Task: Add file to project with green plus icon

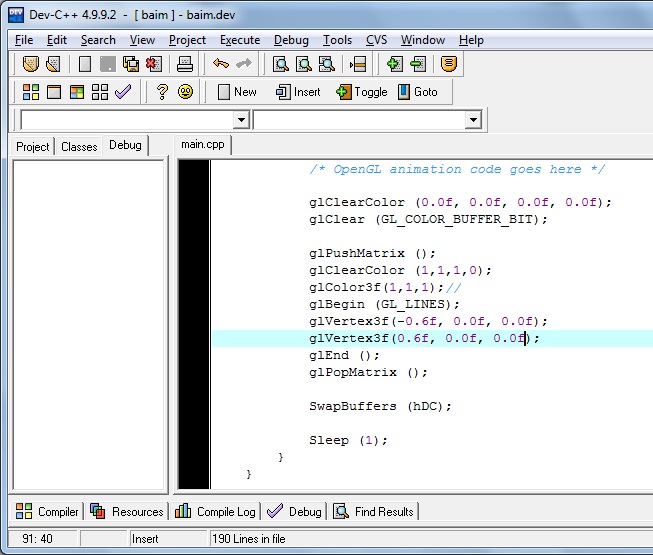Action: pos(394,64)
